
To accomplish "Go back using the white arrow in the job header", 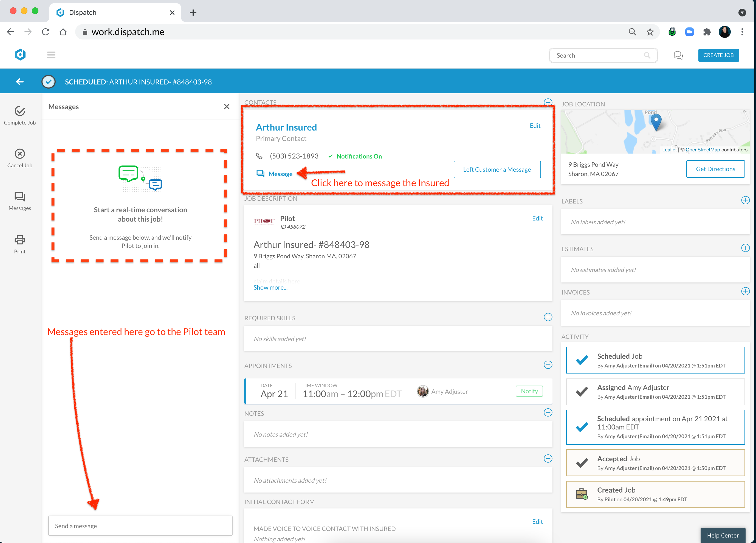I will 20,82.
